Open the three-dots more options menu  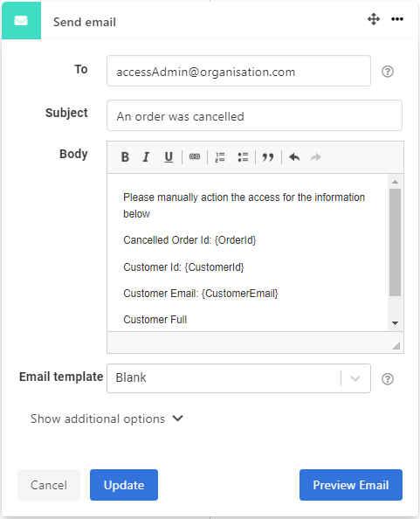coord(396,19)
